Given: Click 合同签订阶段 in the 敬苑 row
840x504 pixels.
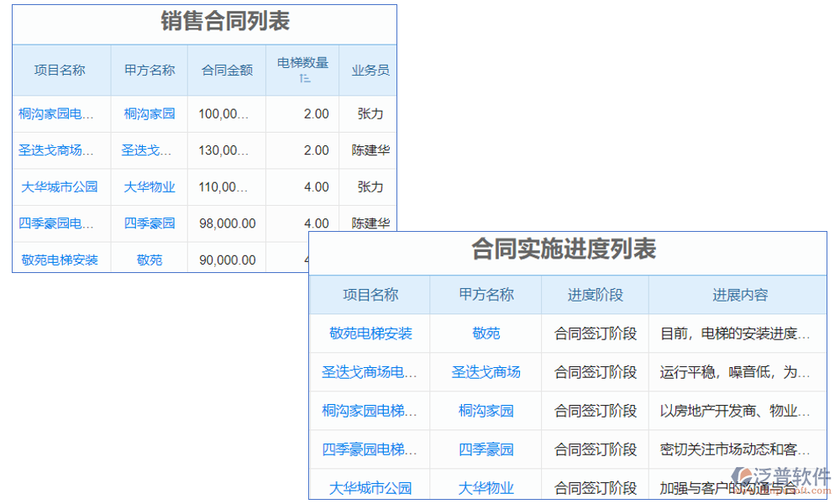Looking at the screenshot, I should (x=594, y=333).
